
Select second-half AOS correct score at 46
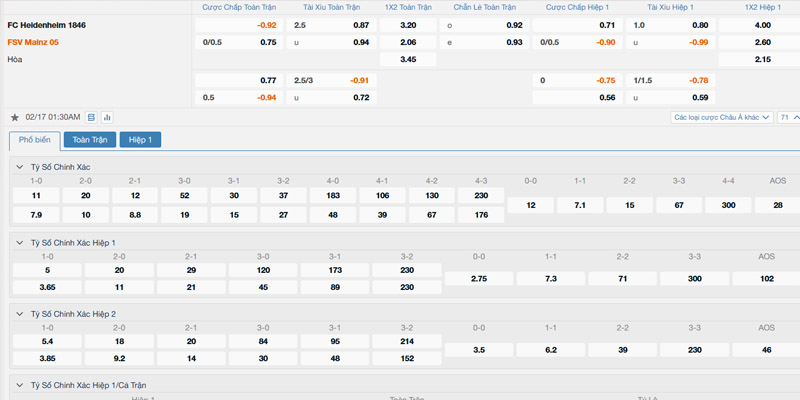tap(766, 350)
